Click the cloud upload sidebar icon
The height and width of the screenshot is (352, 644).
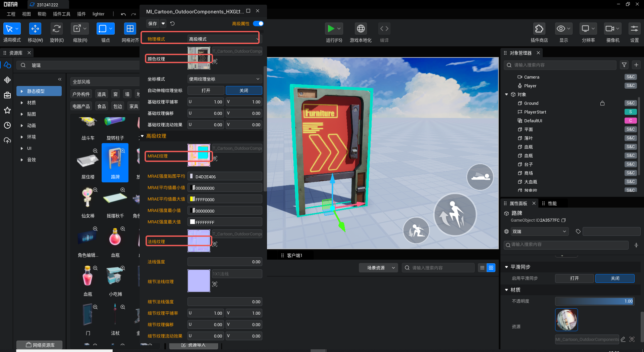point(7,140)
